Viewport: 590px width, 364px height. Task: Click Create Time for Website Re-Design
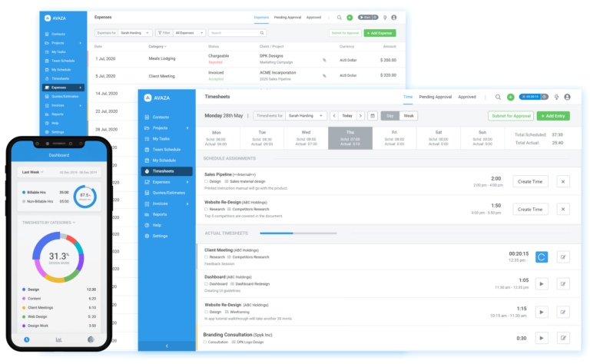pyautogui.click(x=530, y=209)
